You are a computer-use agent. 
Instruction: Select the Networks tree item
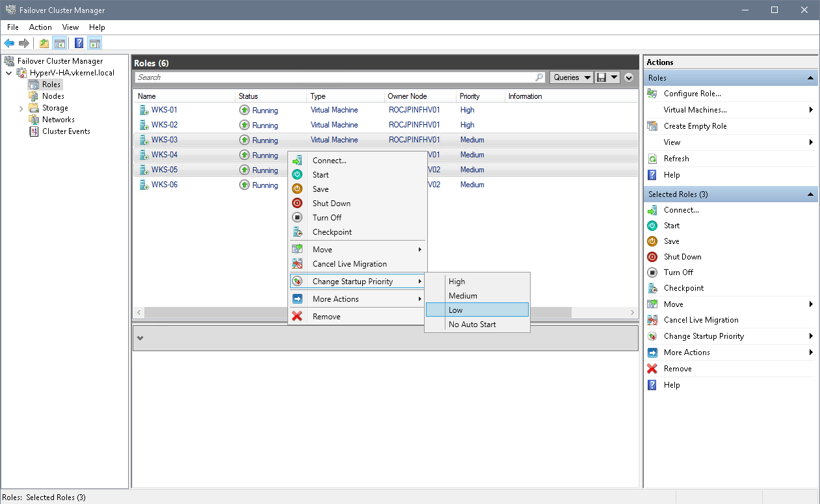tap(58, 120)
